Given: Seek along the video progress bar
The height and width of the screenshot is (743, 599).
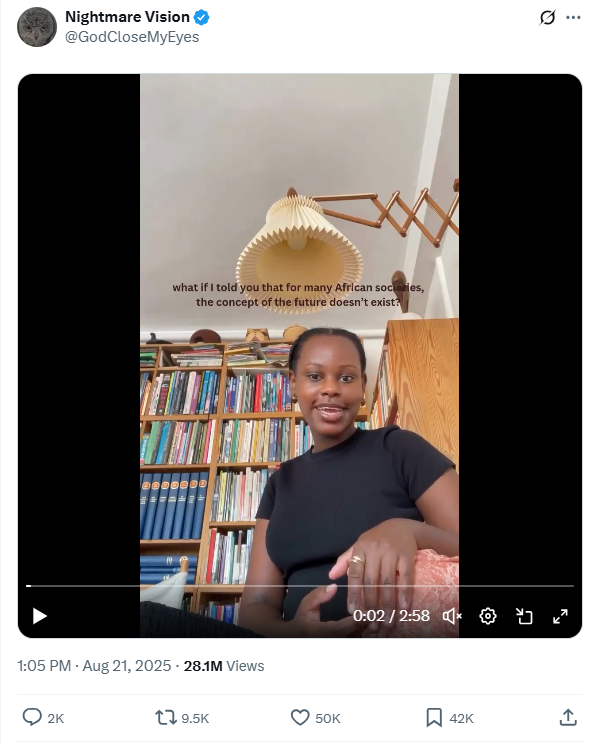Looking at the screenshot, I should [300, 586].
